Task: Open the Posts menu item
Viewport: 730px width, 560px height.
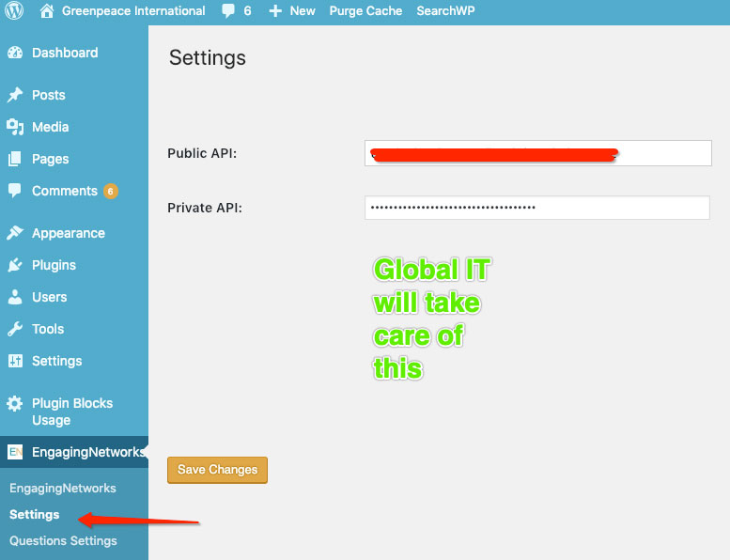Action: click(x=49, y=95)
